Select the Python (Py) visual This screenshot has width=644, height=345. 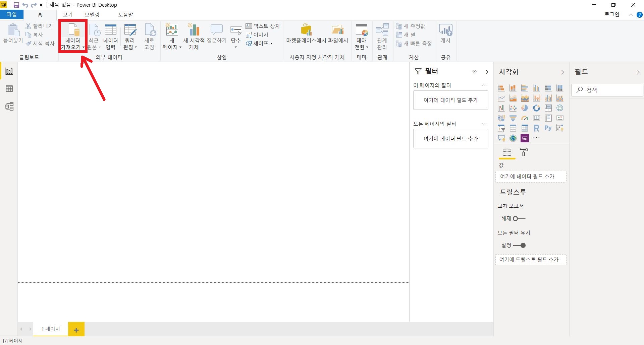tap(548, 128)
